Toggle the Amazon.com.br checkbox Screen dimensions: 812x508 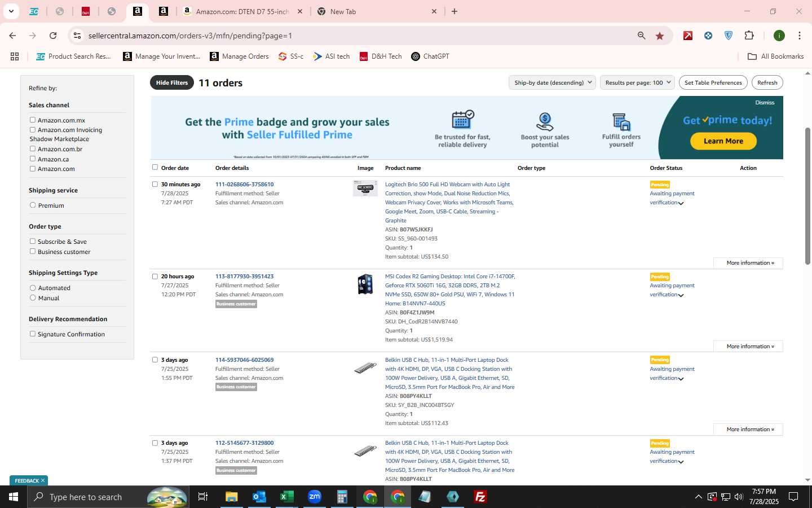pos(33,148)
